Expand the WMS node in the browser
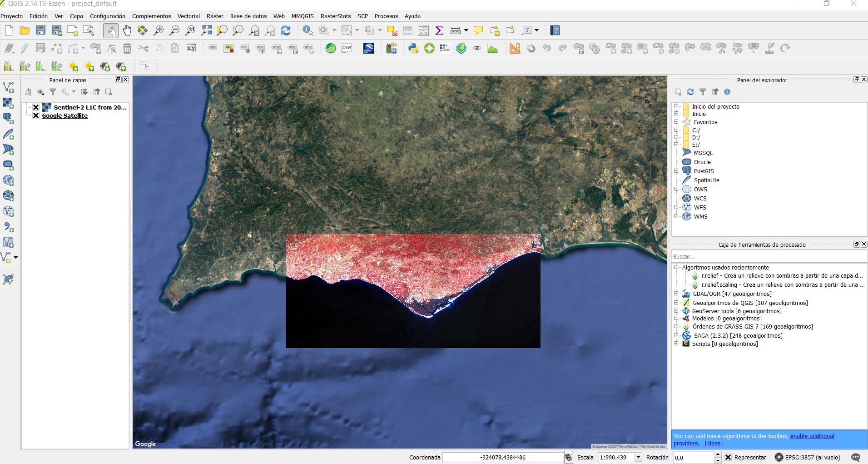 click(676, 216)
